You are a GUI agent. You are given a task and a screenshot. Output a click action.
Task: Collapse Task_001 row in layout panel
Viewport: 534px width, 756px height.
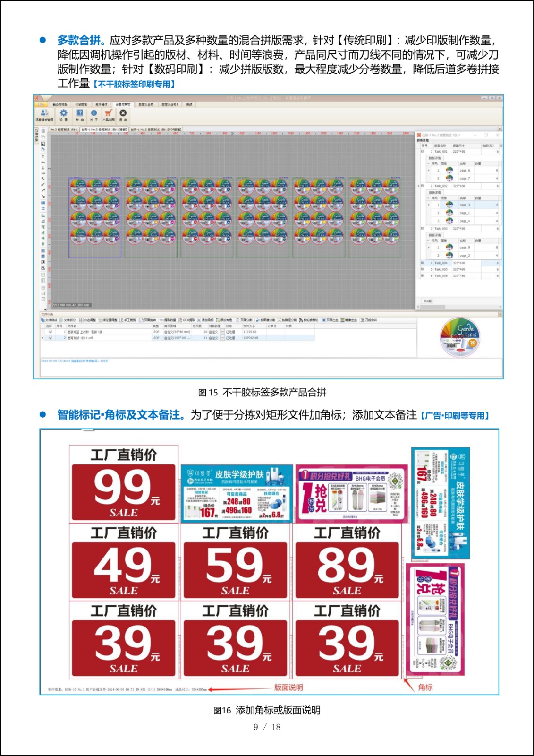click(423, 152)
